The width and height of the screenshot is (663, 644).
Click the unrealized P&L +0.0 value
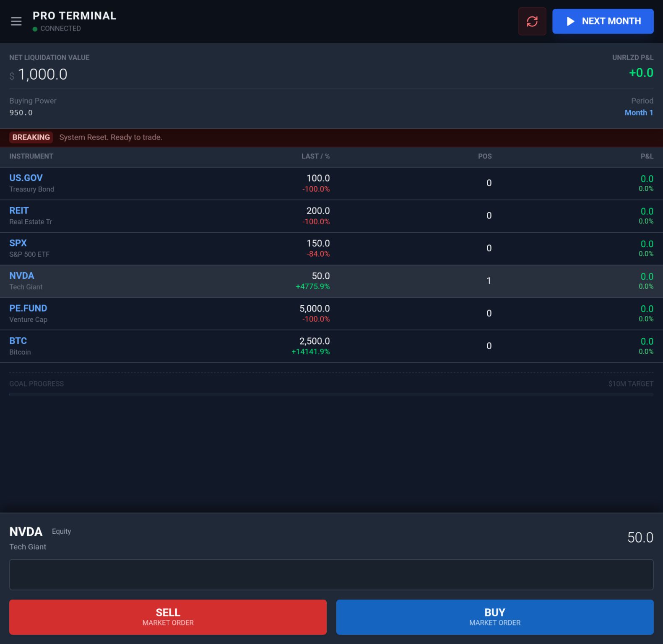641,73
